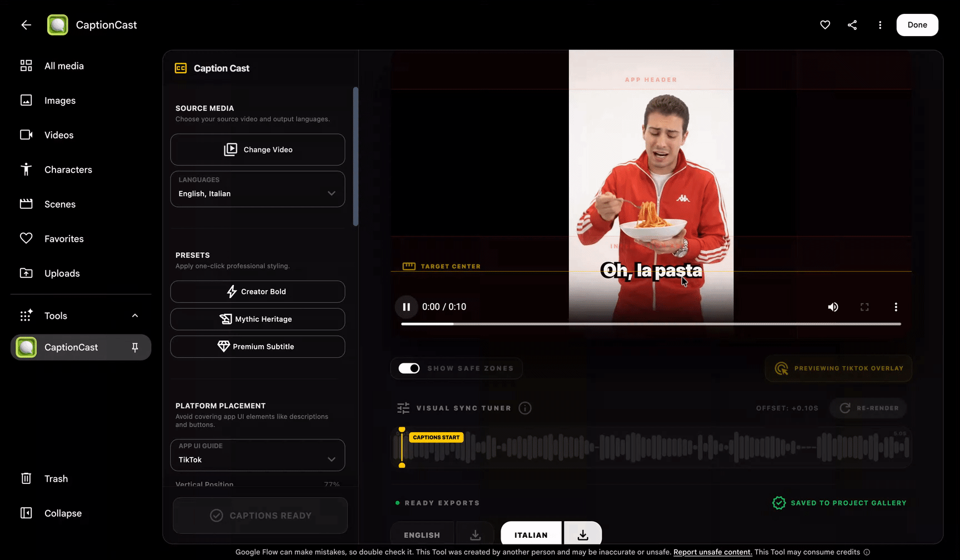Click the 'OFFSET: +0.10S' value

(787, 408)
